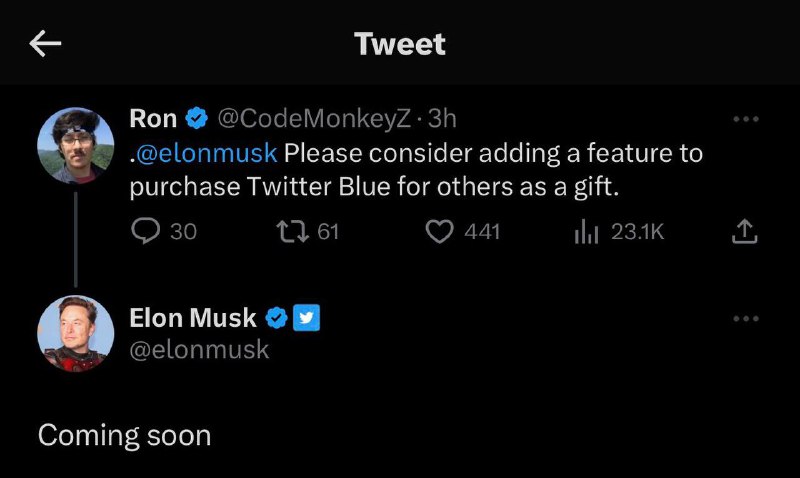Follow the @elonmusk mention link
The width and height of the screenshot is (800, 478).
pyautogui.click(x=208, y=153)
